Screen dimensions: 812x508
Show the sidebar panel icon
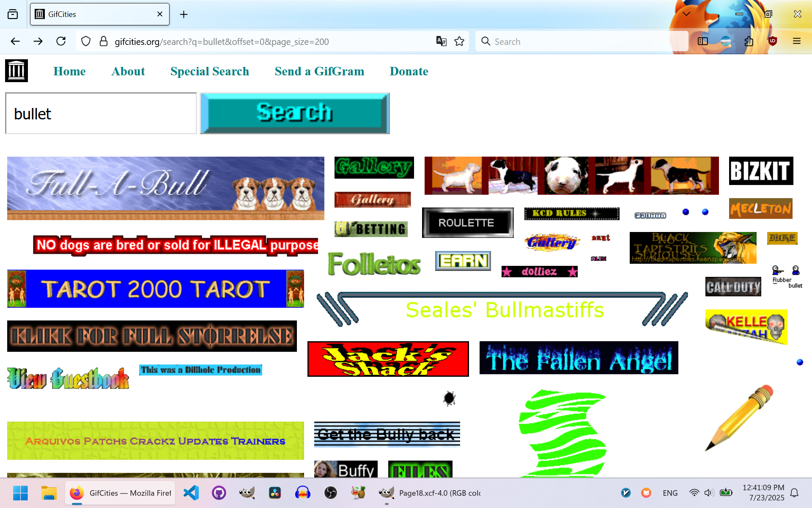(702, 41)
